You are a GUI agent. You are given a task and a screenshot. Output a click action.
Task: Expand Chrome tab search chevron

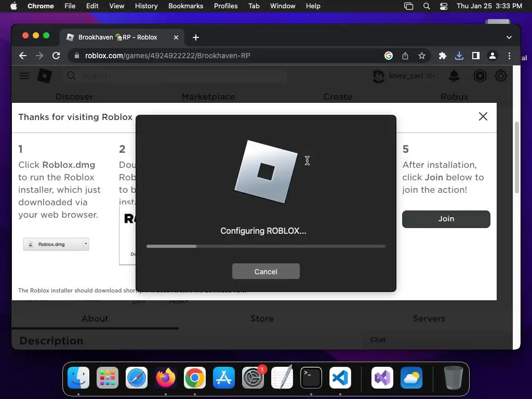pos(509,37)
